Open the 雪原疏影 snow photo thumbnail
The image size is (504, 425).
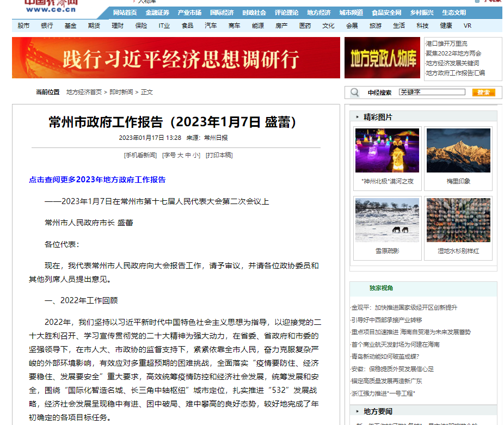click(x=388, y=220)
